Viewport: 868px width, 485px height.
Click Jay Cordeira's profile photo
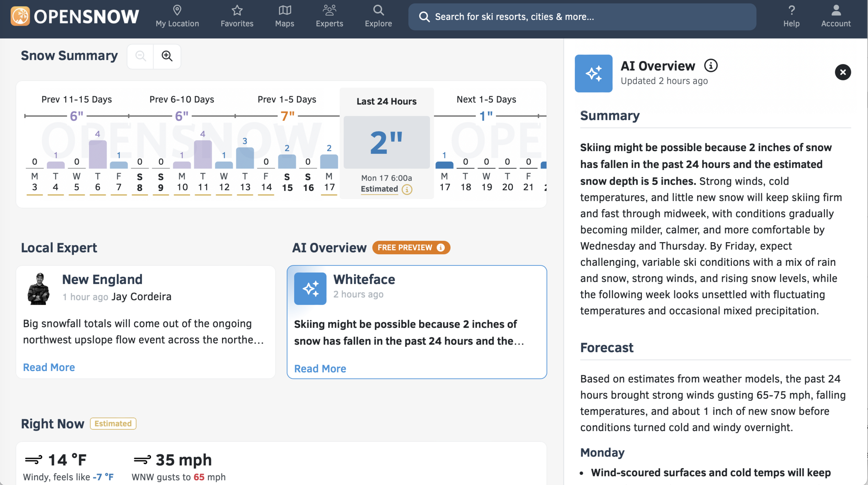pos(39,289)
